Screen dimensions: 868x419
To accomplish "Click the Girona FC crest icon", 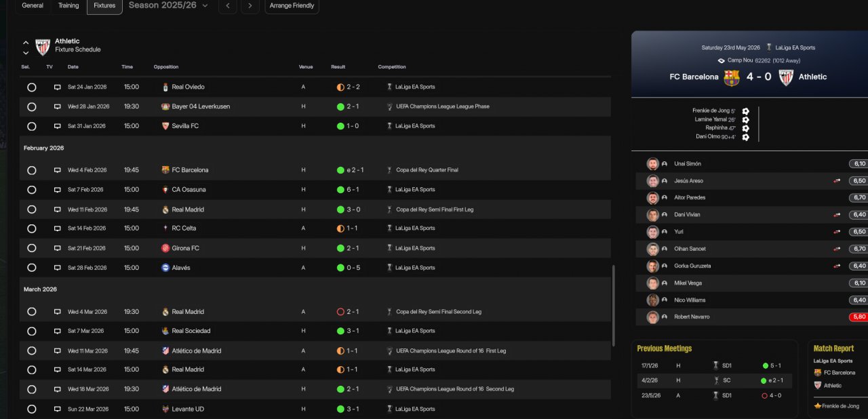I will [165, 248].
